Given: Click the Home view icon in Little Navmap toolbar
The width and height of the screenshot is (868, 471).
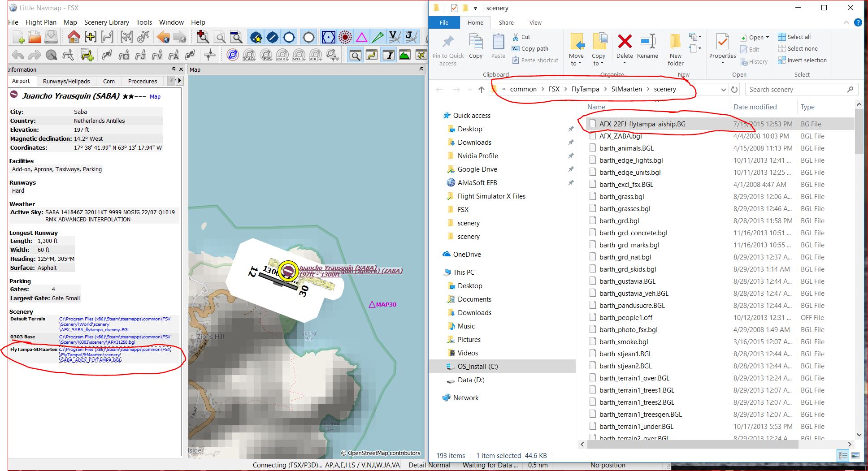Looking at the screenshot, I should point(73,37).
